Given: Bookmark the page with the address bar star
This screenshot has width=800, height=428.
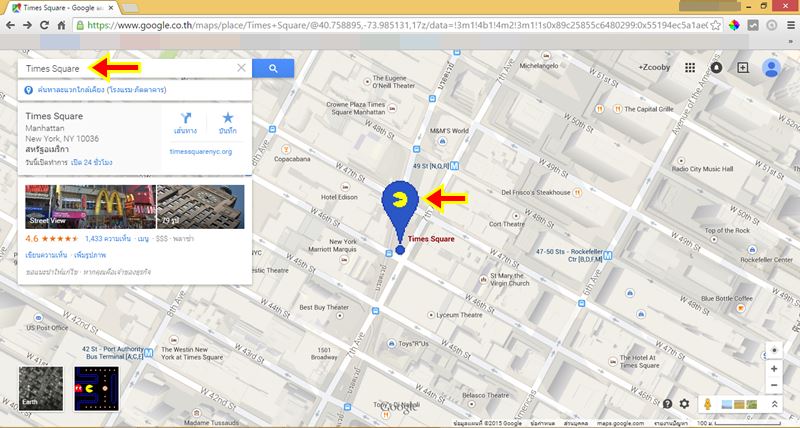Looking at the screenshot, I should click(x=716, y=25).
